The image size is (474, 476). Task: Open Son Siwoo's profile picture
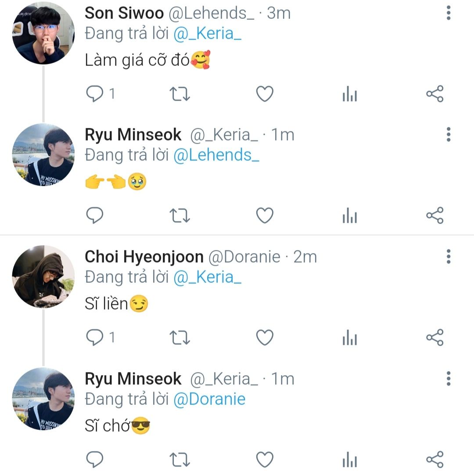coord(43,33)
